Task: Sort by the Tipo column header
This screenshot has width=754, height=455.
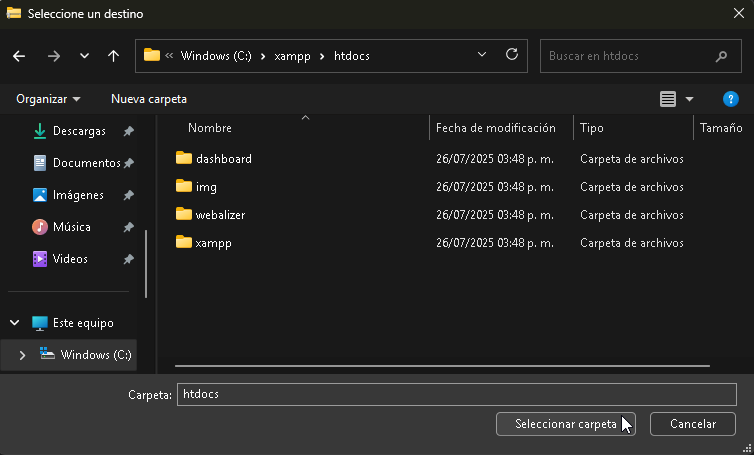Action: [591, 128]
